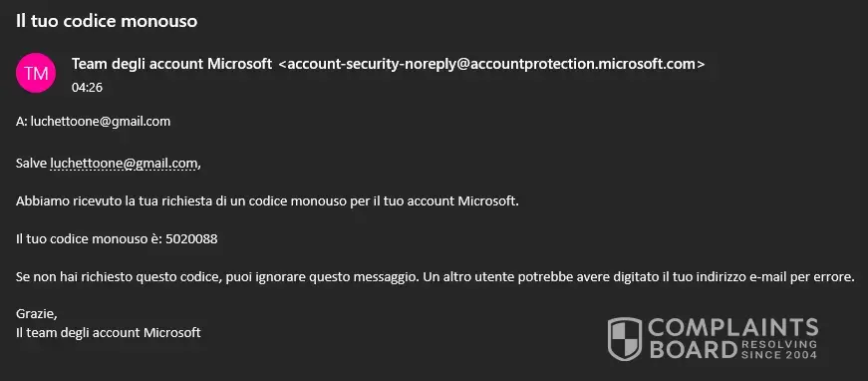Click the signature Il team degli account Microsoft
Screen dimensions: 868x381
(x=108, y=333)
